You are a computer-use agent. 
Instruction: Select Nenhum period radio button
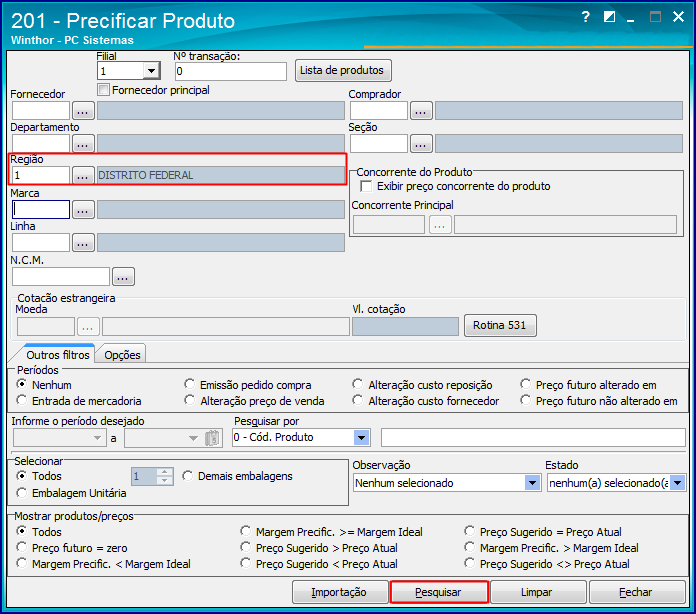coord(21,384)
